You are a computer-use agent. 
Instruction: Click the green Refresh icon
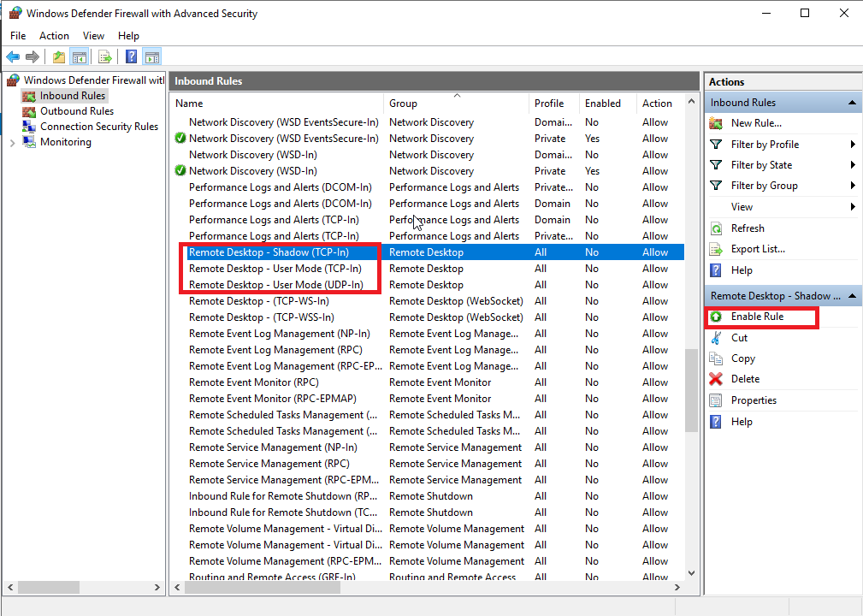(x=716, y=228)
